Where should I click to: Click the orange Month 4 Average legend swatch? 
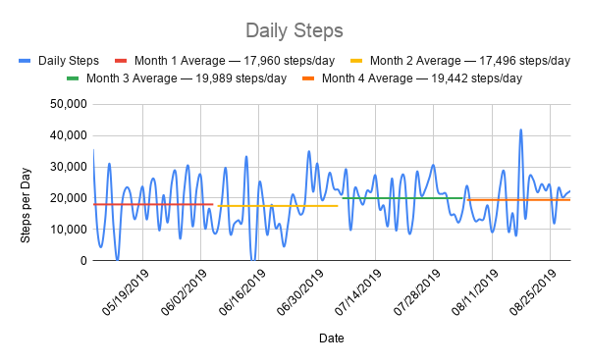pyautogui.click(x=308, y=78)
